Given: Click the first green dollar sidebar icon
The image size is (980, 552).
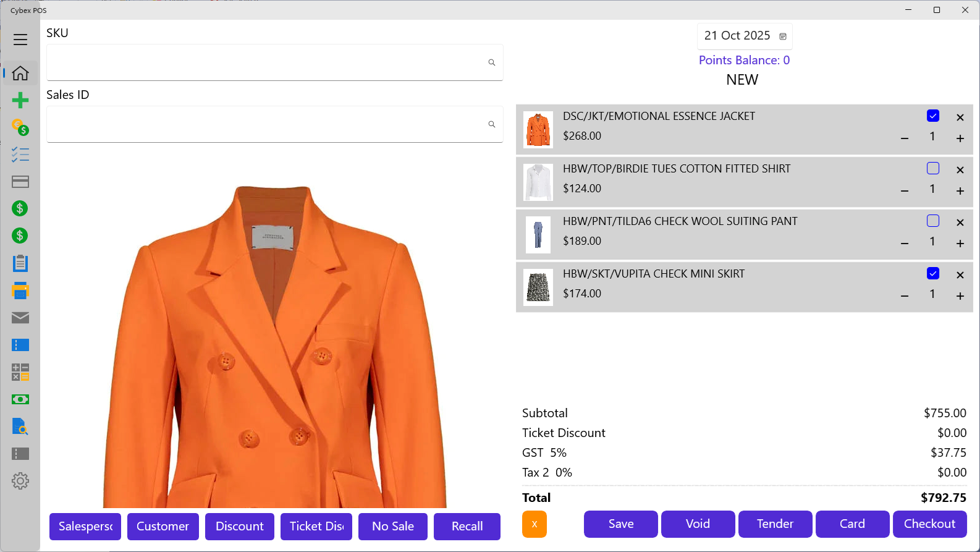Looking at the screenshot, I should [x=20, y=208].
